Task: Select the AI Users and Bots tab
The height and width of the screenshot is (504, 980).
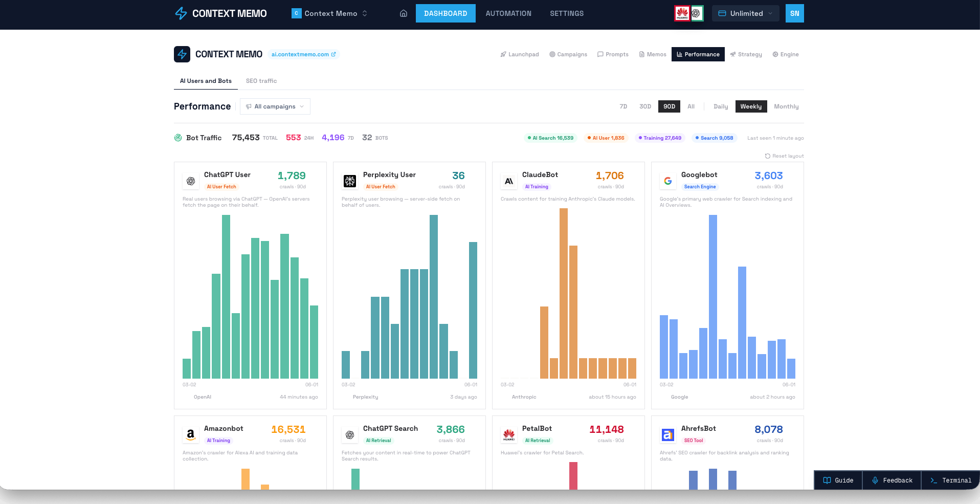Action: pyautogui.click(x=206, y=81)
